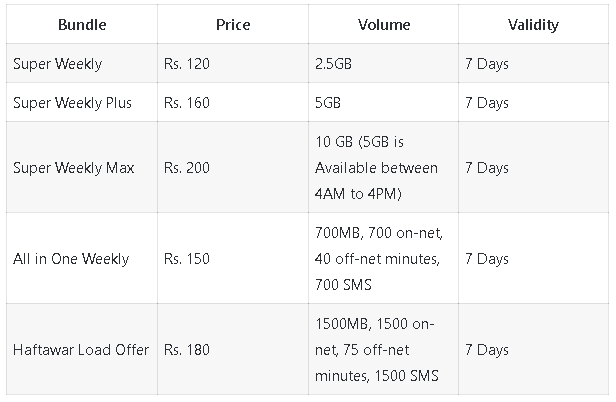Click the 1500MB, 1500 on-net volume cell
616x402 pixels.
click(377, 350)
